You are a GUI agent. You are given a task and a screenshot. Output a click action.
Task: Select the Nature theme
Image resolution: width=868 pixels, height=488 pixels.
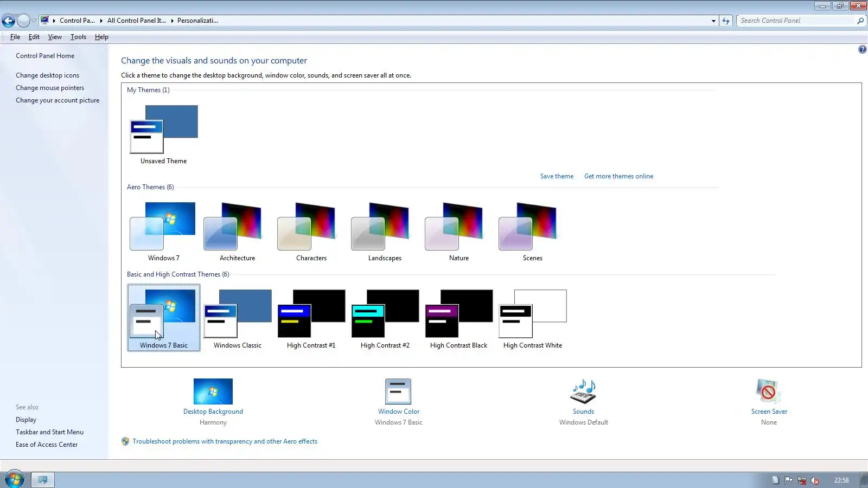tap(458, 232)
